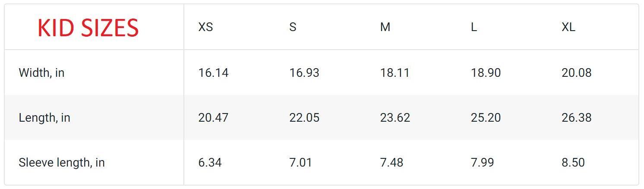The height and width of the screenshot is (189, 644).
Task: Click the M width value 18.11
Action: (395, 72)
